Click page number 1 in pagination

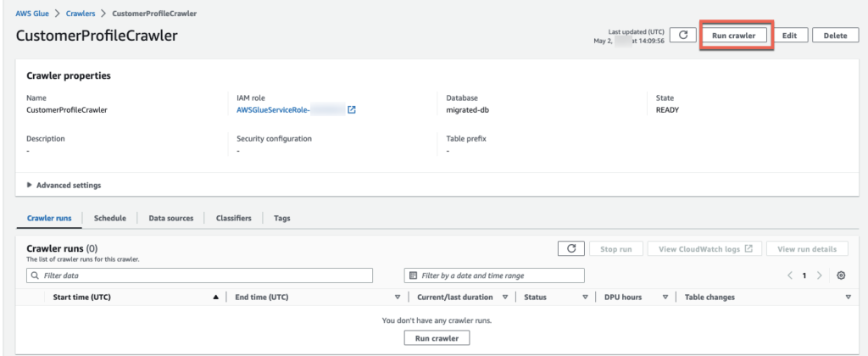click(x=804, y=275)
